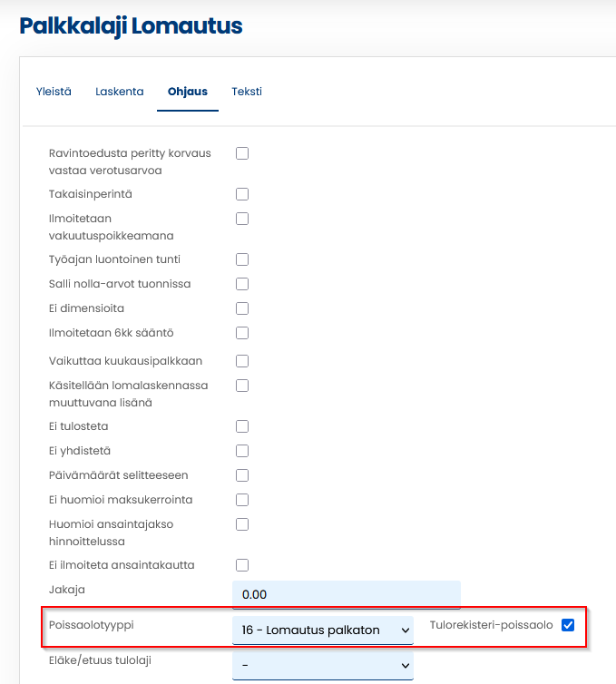
Task: Check the Ei dimensioita box
Action: coord(242,308)
